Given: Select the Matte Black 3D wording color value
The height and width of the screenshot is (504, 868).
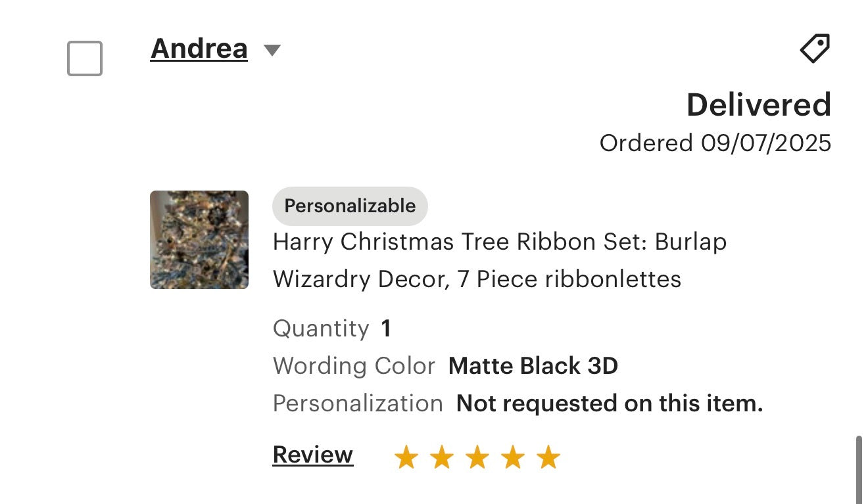Looking at the screenshot, I should click(x=532, y=366).
